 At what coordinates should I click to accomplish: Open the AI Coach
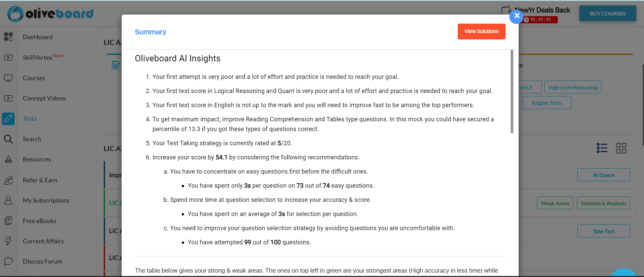tap(603, 175)
